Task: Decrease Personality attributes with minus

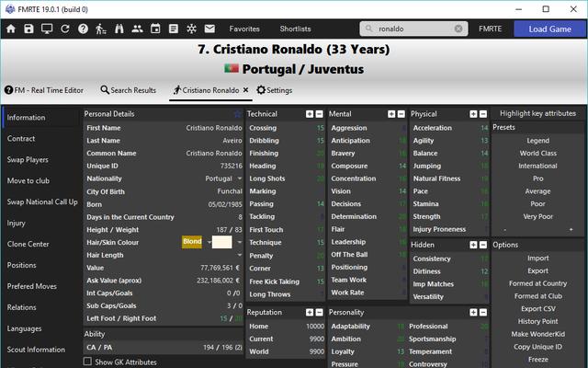Action: [x=483, y=313]
